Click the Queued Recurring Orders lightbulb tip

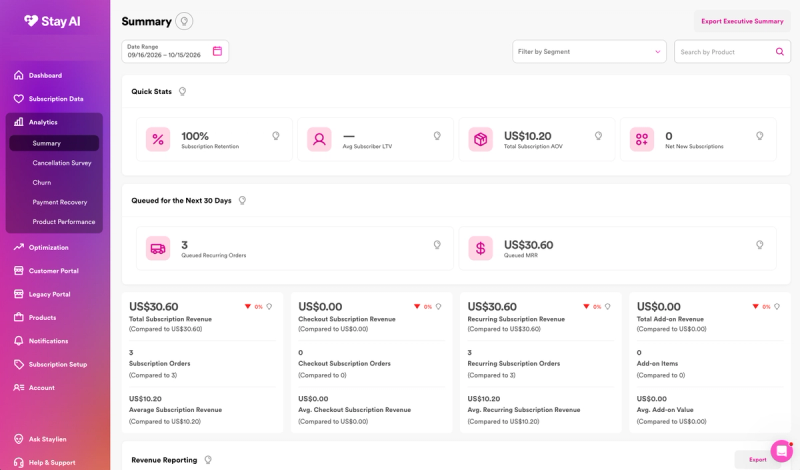click(x=437, y=245)
